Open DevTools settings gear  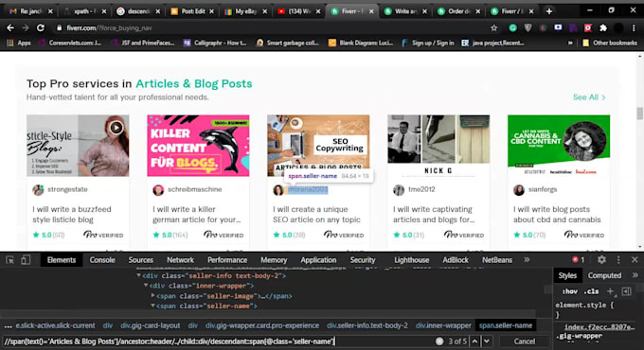601,260
